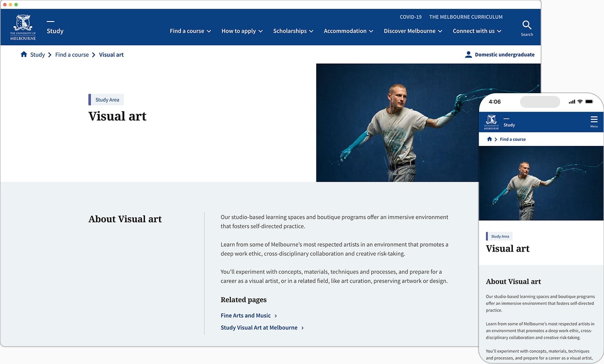Viewport: 604px width, 364px height.
Task: Click the University logo in mobile header
Action: [491, 122]
